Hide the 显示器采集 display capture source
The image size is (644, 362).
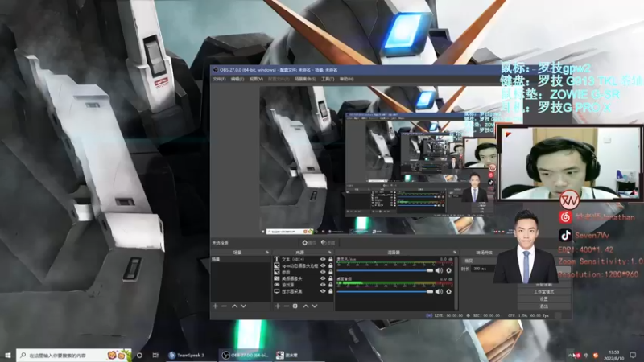[x=323, y=291]
